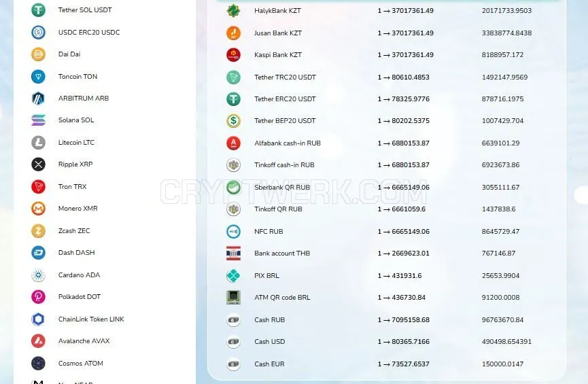Click the reserve value 33838774.8438
The image size is (588, 384).
(506, 33)
